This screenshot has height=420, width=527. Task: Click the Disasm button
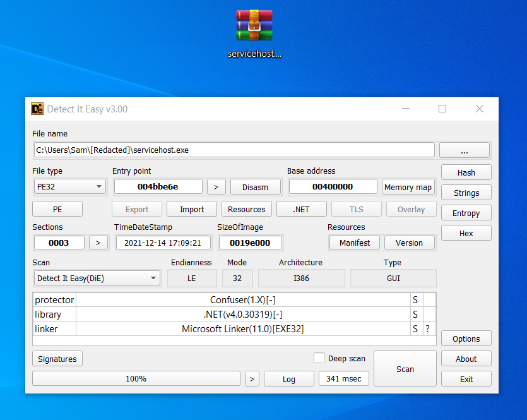tap(255, 187)
